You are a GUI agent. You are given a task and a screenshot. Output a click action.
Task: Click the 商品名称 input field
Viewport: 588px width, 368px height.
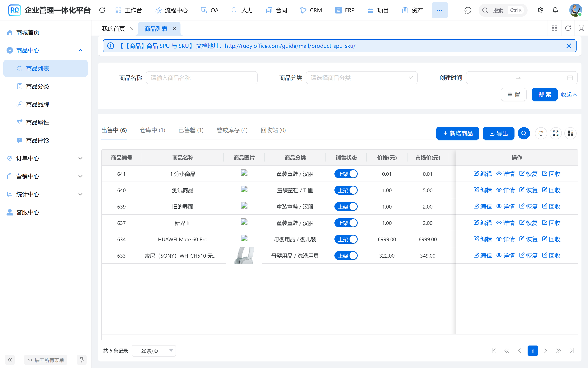pos(202,78)
